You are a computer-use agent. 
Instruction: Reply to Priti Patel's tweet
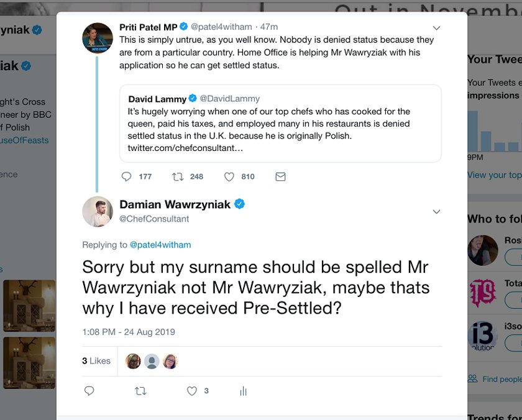127,176
